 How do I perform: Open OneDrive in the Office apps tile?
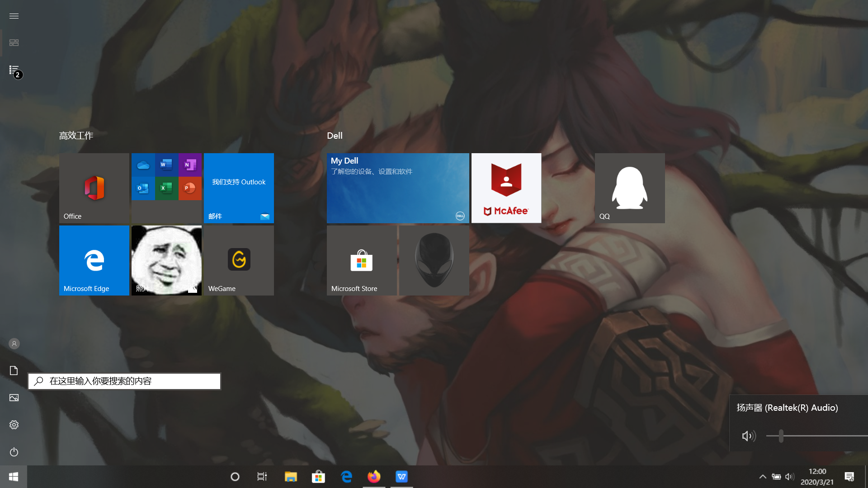pos(143,165)
